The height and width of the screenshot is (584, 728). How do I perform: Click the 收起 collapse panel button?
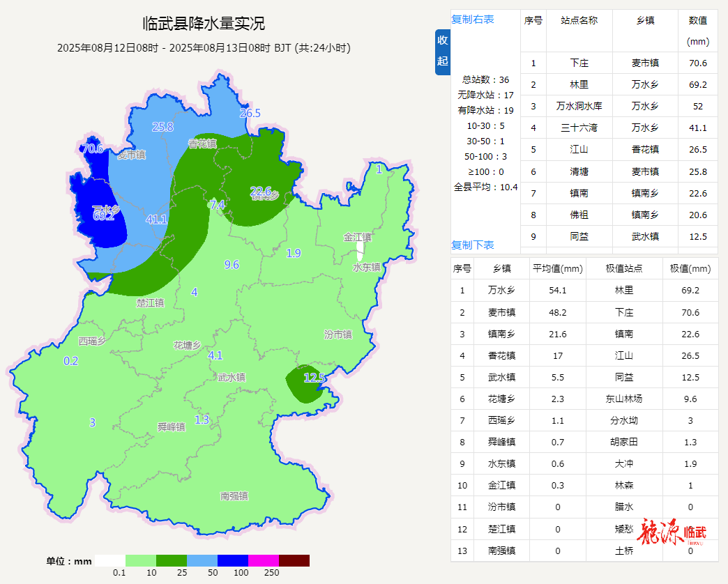coord(443,52)
